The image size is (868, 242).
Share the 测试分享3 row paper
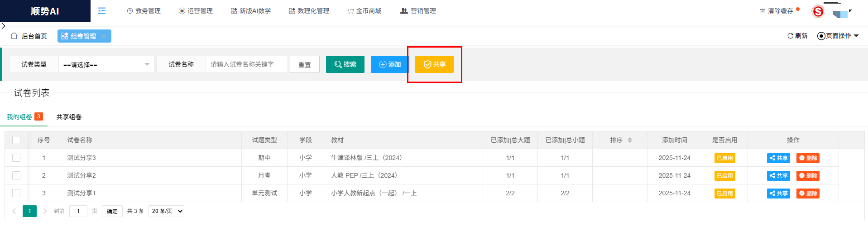(778, 158)
